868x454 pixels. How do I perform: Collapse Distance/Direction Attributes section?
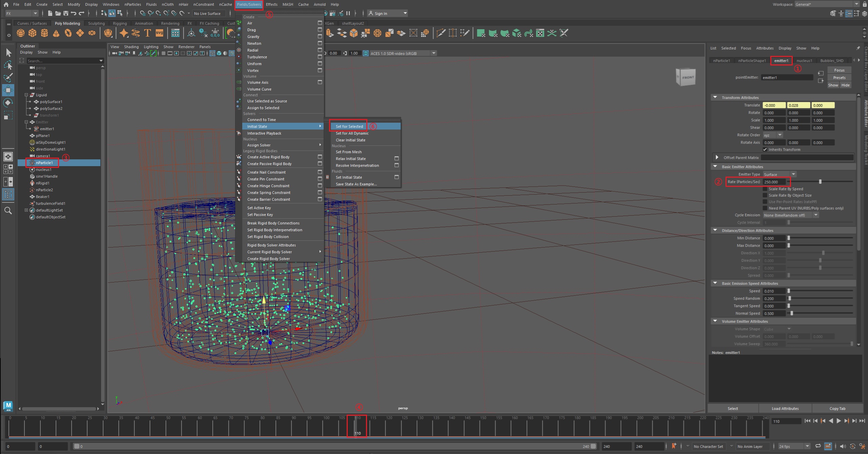(x=715, y=230)
